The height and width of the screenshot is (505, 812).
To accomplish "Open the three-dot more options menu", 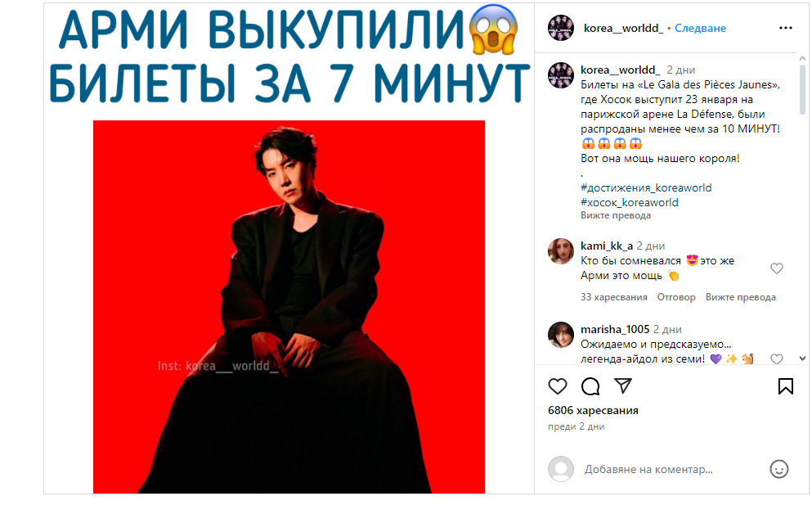I will [786, 28].
